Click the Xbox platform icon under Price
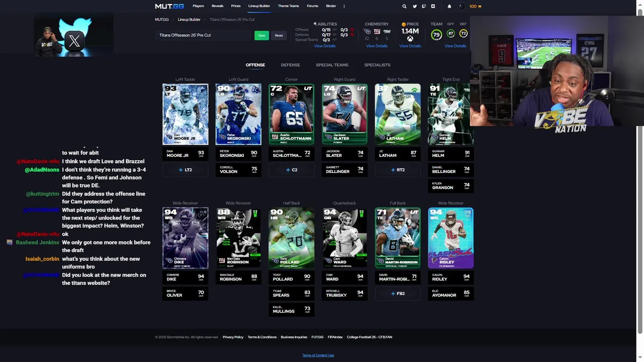 410,39
